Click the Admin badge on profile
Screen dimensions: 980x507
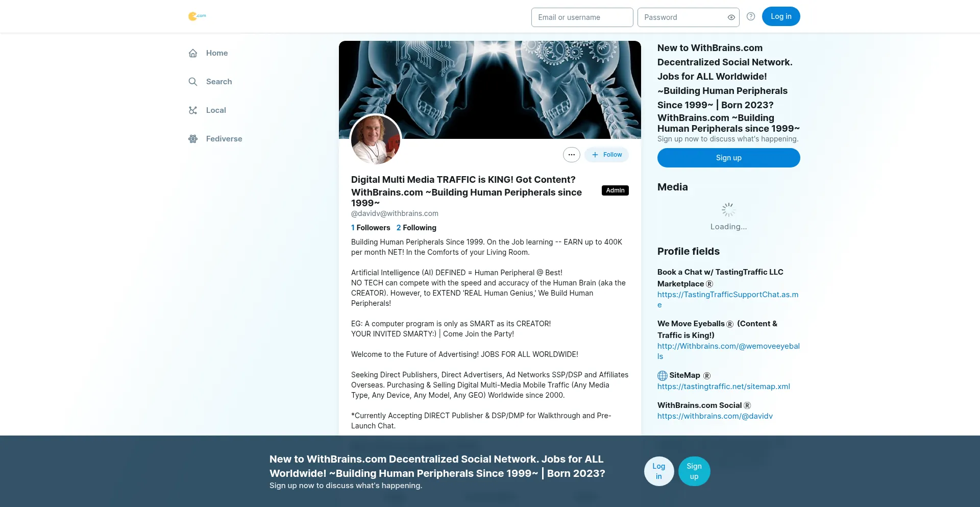pyautogui.click(x=616, y=190)
